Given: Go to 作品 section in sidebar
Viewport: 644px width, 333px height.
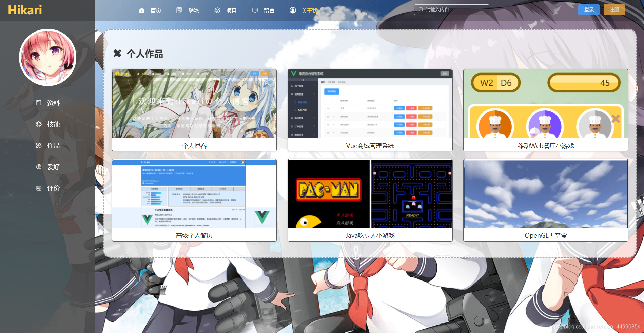Looking at the screenshot, I should pyautogui.click(x=54, y=145).
